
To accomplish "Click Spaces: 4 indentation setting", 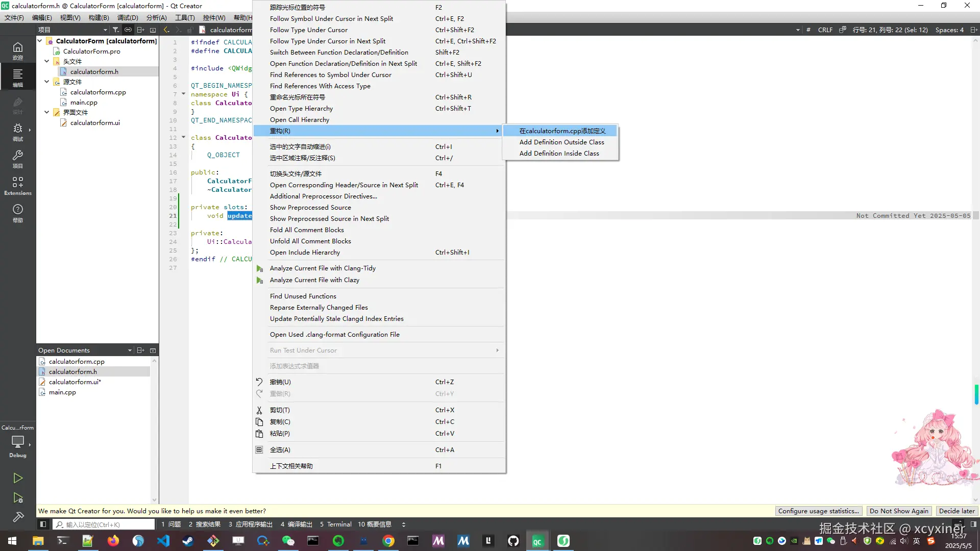I will 949,30.
